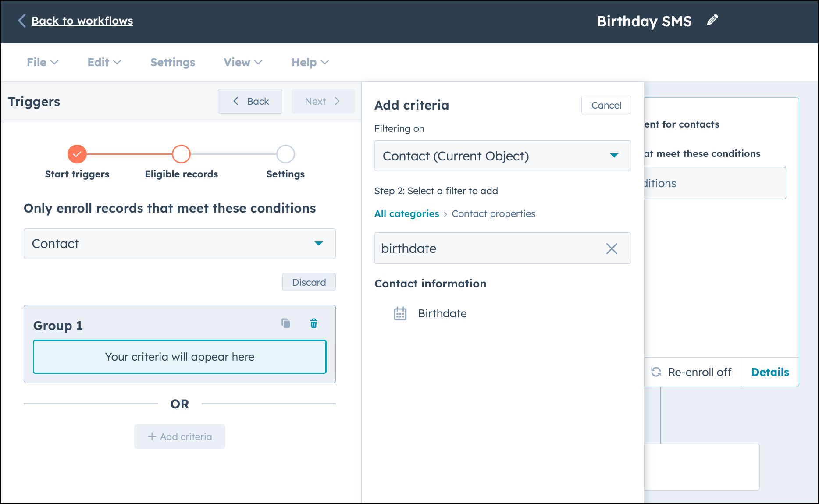
Task: Open the Settings menu item
Action: (173, 62)
